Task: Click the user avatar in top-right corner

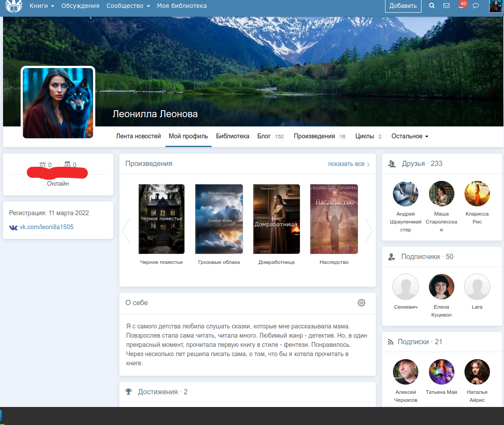Action: pyautogui.click(x=496, y=6)
